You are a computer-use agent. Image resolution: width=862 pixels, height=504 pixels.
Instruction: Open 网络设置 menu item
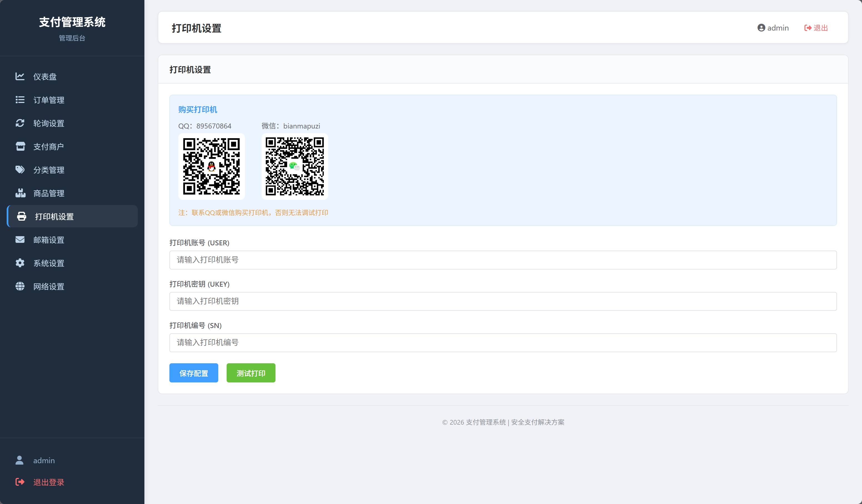point(72,286)
